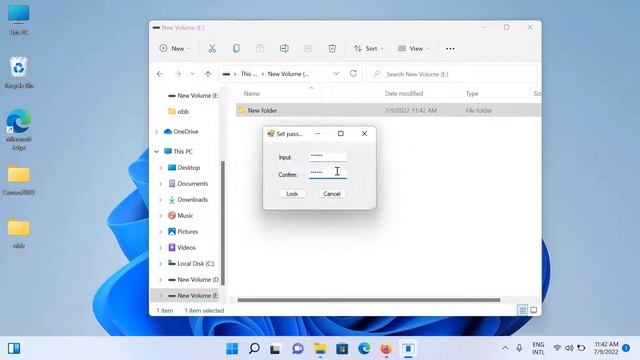The width and height of the screenshot is (640, 360).
Task: Expand the Local Disk (C:) node
Action: click(x=160, y=264)
